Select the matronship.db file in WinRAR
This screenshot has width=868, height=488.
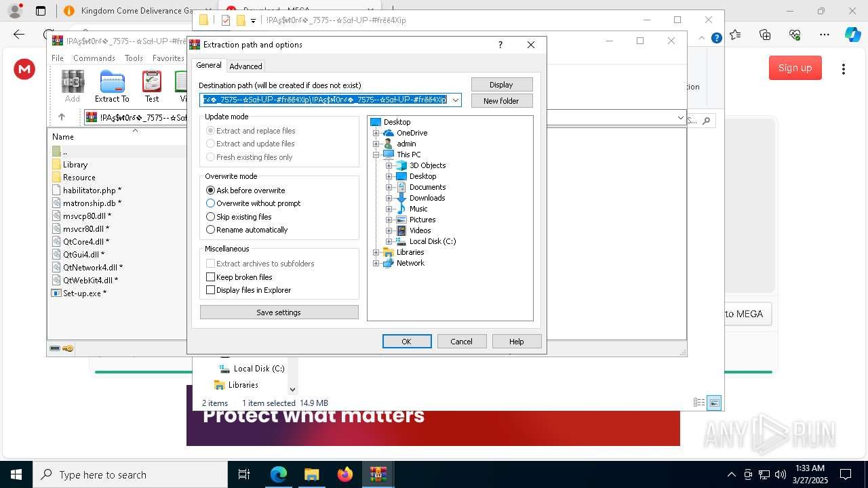[86, 203]
